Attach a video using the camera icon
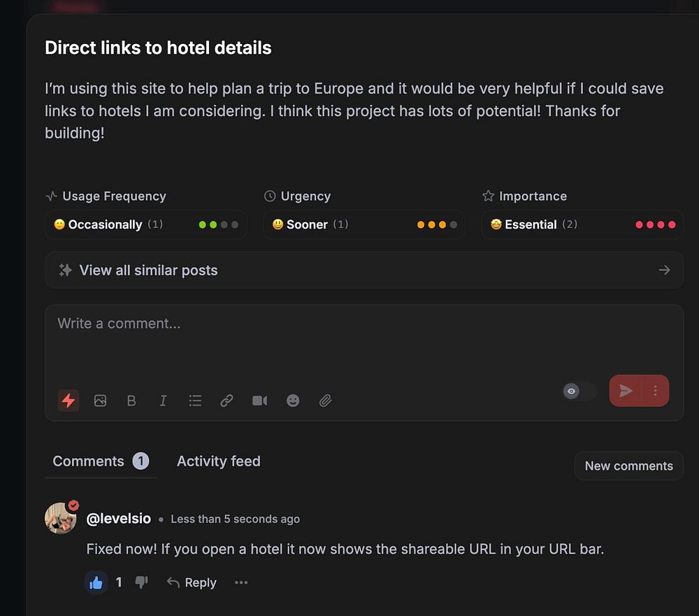The width and height of the screenshot is (699, 616). click(259, 401)
